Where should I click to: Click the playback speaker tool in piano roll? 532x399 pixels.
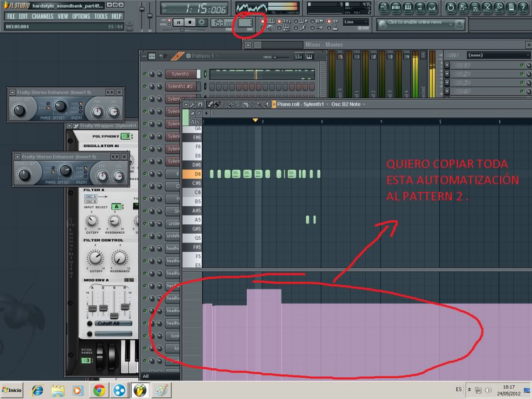pos(266,104)
